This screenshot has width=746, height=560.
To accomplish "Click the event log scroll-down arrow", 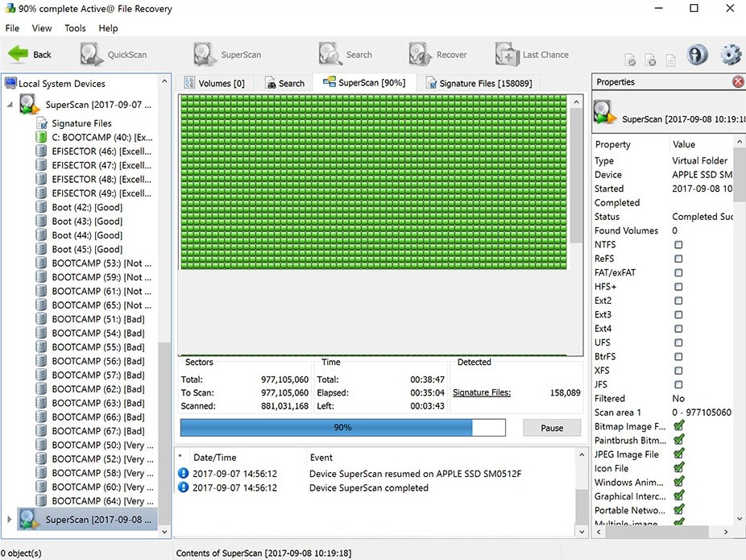I will (x=582, y=532).
